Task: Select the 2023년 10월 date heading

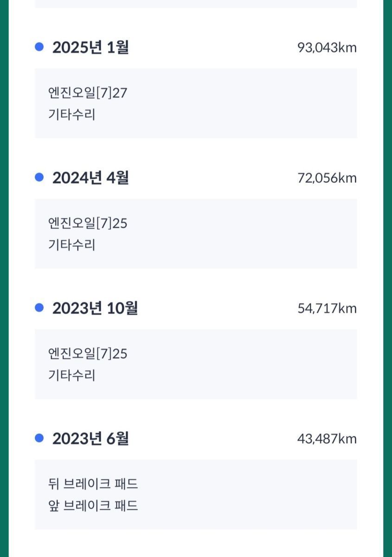Action: point(95,308)
